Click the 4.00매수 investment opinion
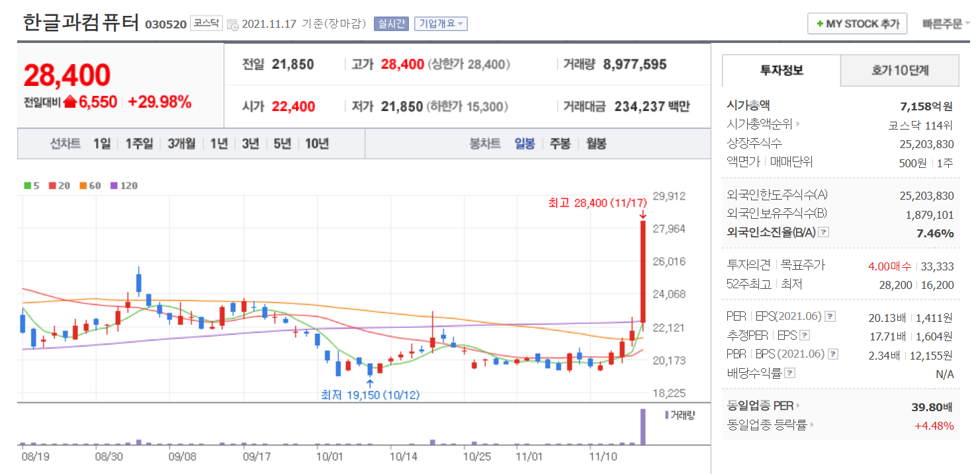The width and height of the screenshot is (980, 474). click(891, 266)
